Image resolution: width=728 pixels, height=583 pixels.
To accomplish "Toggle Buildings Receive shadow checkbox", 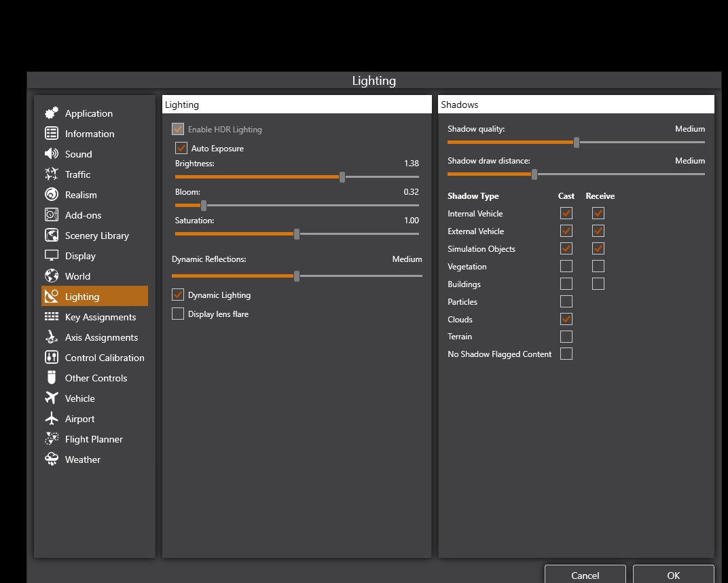I will [x=598, y=284].
